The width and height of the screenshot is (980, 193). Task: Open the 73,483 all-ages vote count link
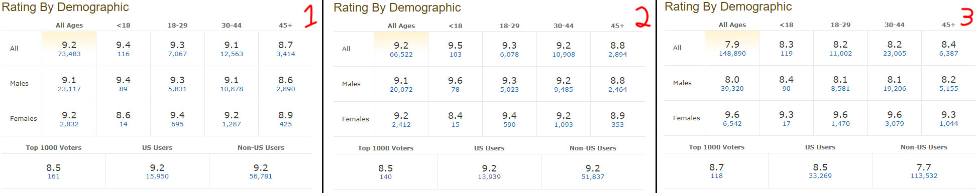pyautogui.click(x=69, y=54)
